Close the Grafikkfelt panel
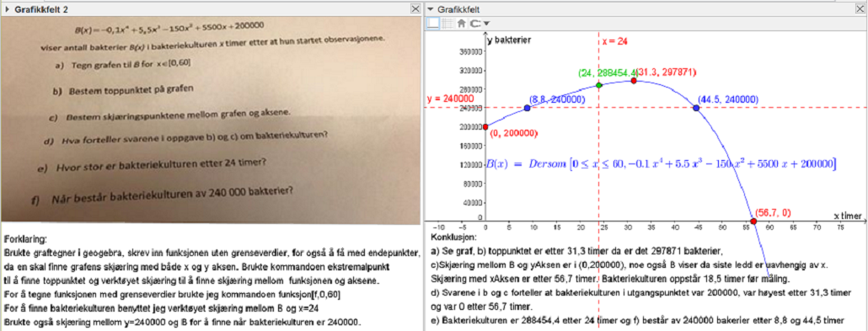The width and height of the screenshot is (868, 331). click(x=860, y=9)
